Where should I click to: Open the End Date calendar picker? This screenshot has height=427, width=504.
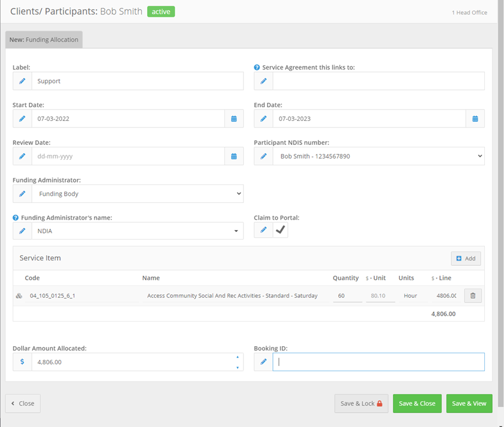pos(475,119)
